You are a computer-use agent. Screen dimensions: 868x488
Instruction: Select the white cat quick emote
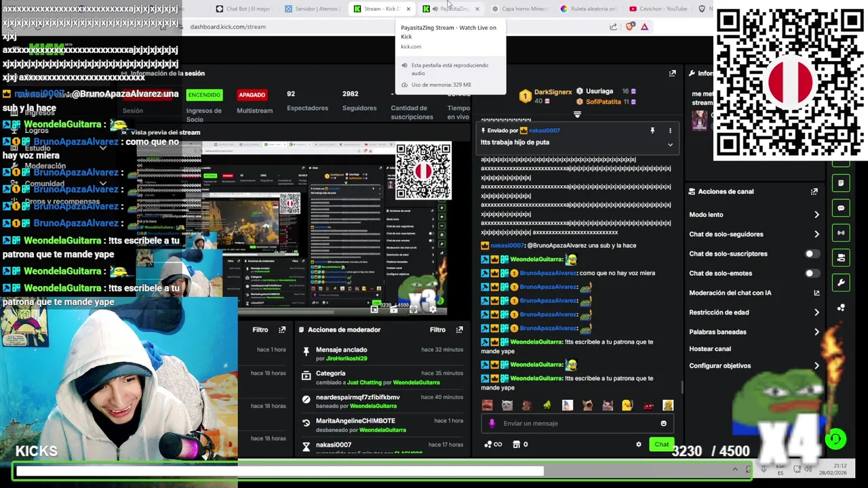tap(507, 405)
